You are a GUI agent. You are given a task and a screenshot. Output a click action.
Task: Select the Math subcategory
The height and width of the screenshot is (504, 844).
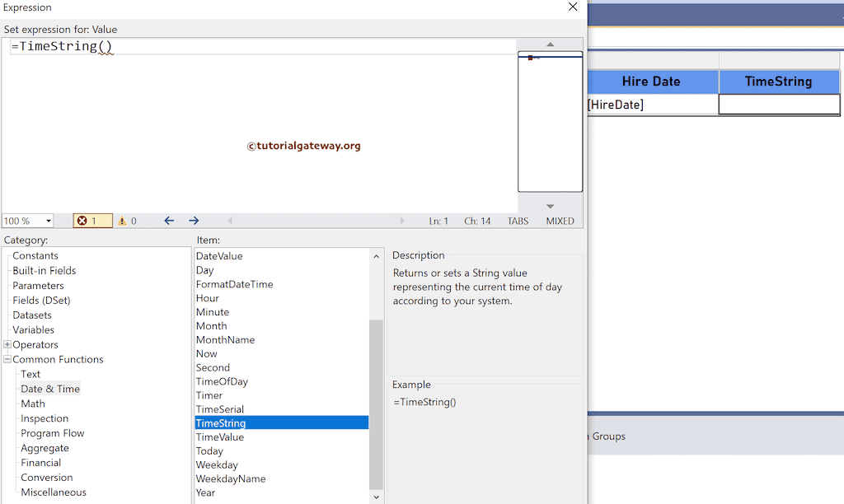point(33,404)
